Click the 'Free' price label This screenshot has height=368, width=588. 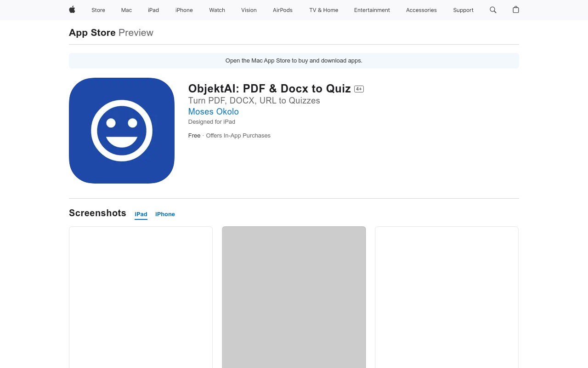pos(194,136)
